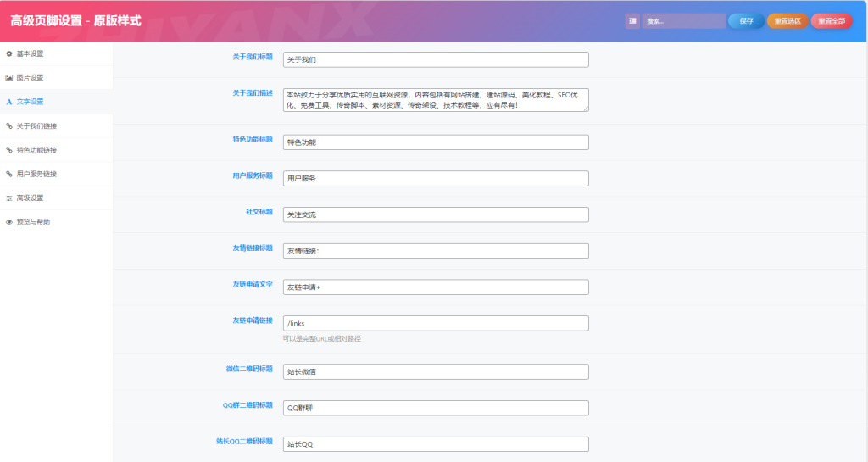Click the 友链申请文字 field containing 友链申请+
This screenshot has width=868, height=462.
pos(436,287)
